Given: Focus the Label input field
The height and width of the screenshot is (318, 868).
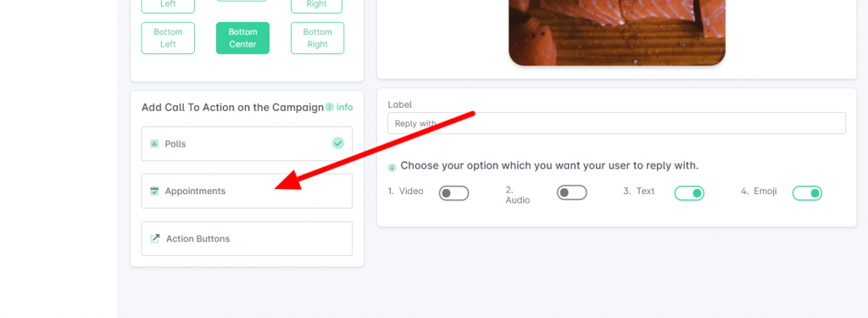Looking at the screenshot, I should (616, 123).
